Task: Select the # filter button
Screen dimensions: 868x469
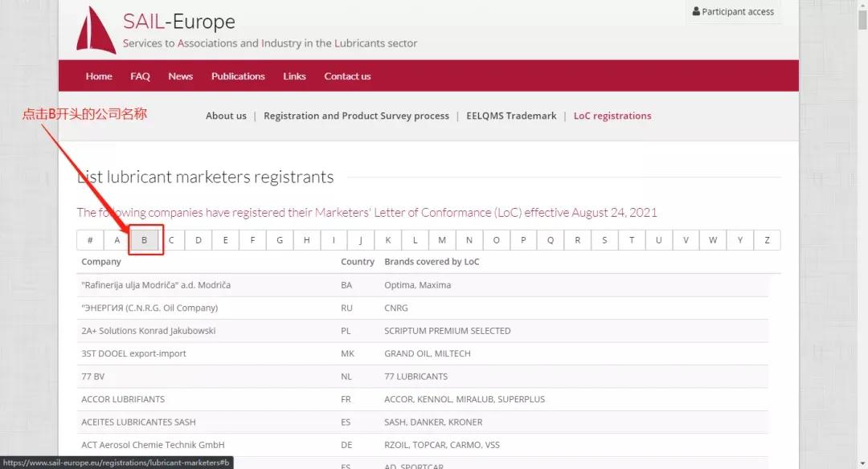Action: pyautogui.click(x=90, y=240)
